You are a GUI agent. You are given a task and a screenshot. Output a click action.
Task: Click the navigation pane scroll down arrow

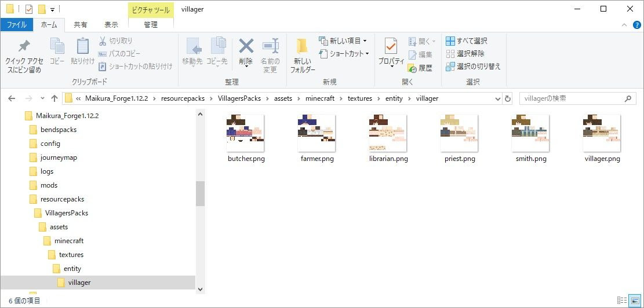pyautogui.click(x=200, y=289)
